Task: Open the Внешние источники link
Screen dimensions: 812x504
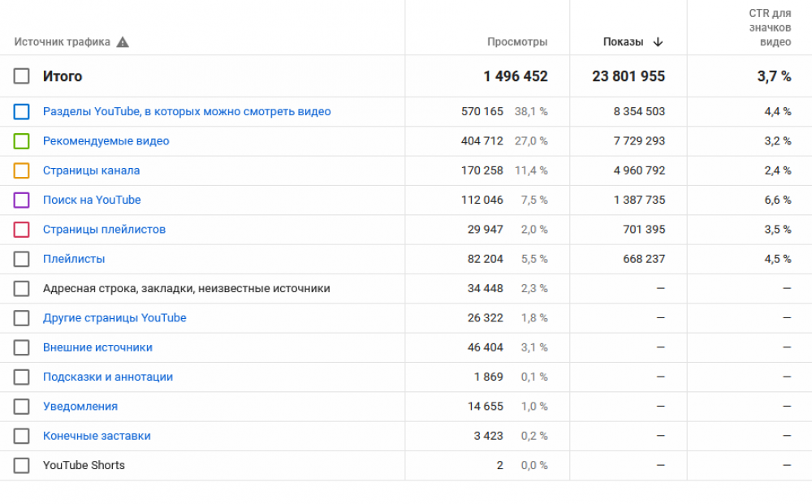Action: pos(97,347)
